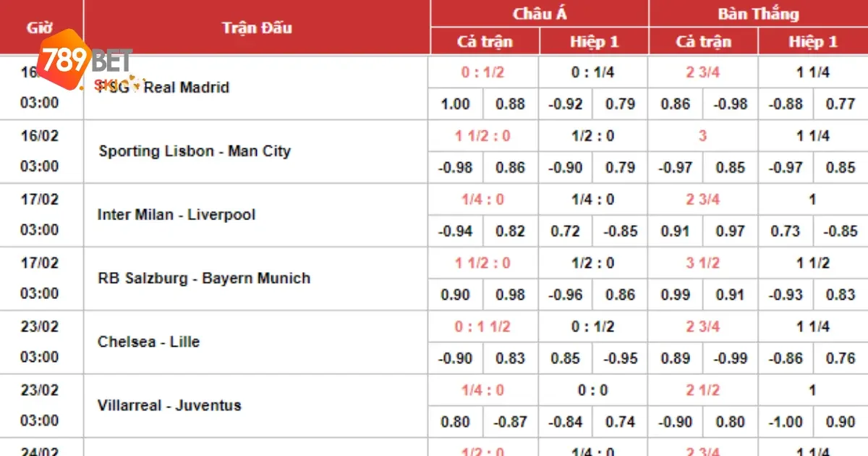Click the 0 : 1 1/2 handicap for Chelsea - Lille
This screenshot has width=868, height=456.
click(x=482, y=327)
